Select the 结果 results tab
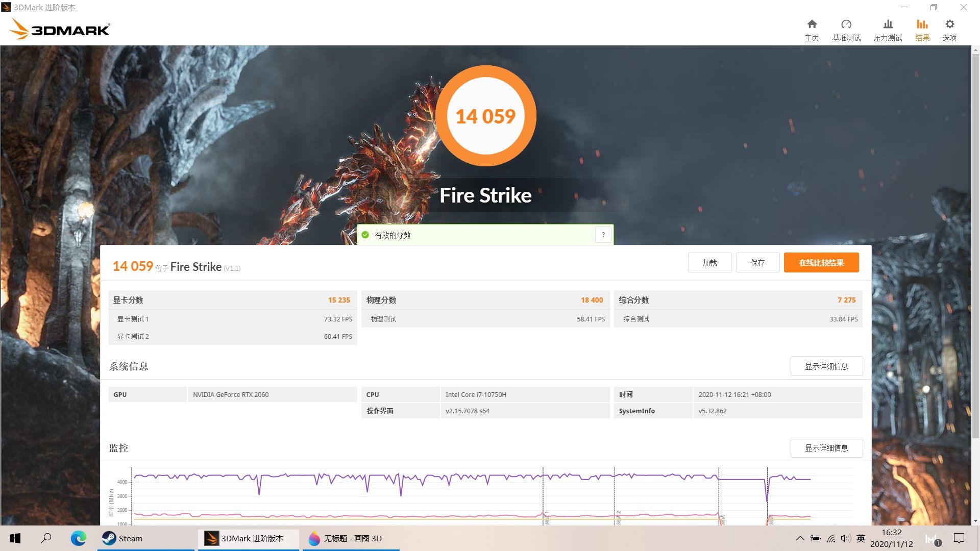Viewport: 980px width, 551px height. coord(922,30)
